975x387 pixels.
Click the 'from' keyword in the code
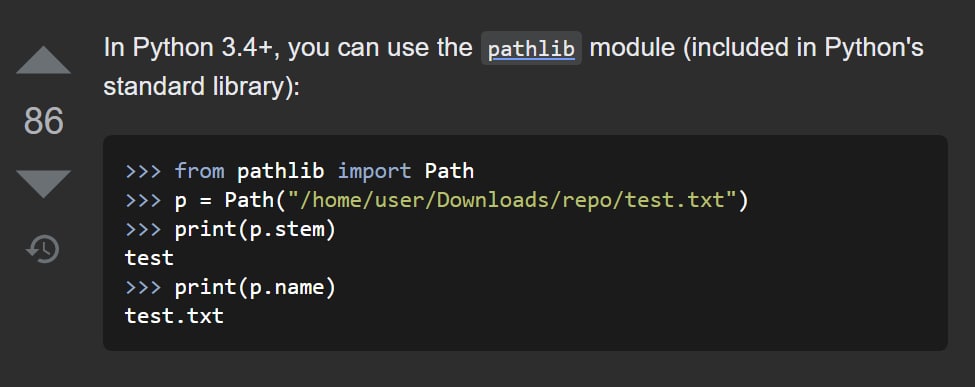[199, 170]
